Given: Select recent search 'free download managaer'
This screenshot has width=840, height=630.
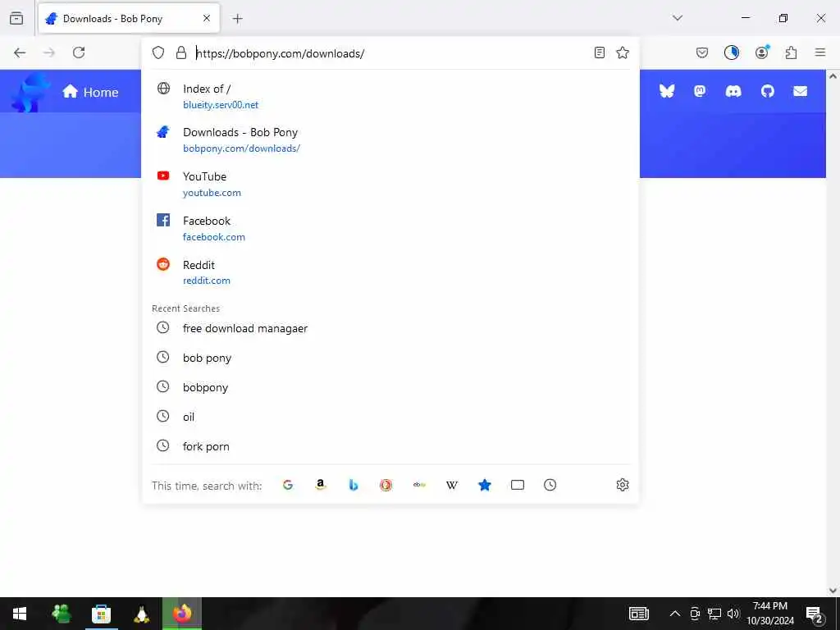Looking at the screenshot, I should click(391, 328).
